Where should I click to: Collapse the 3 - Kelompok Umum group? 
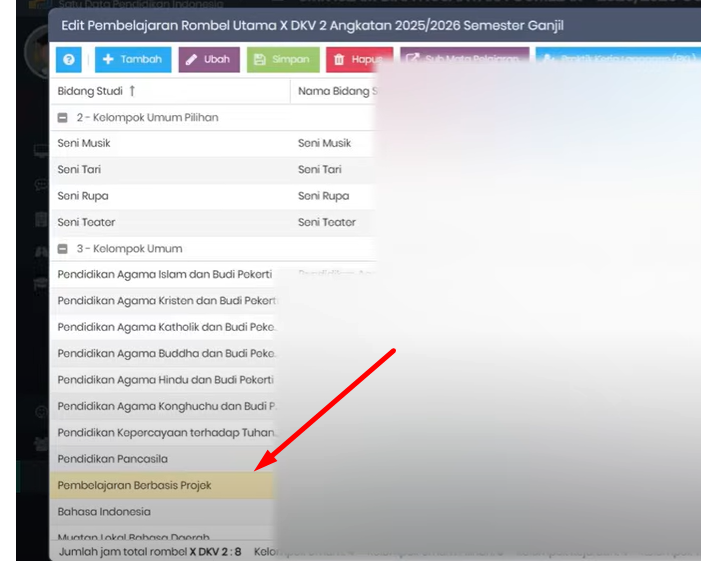(x=63, y=248)
